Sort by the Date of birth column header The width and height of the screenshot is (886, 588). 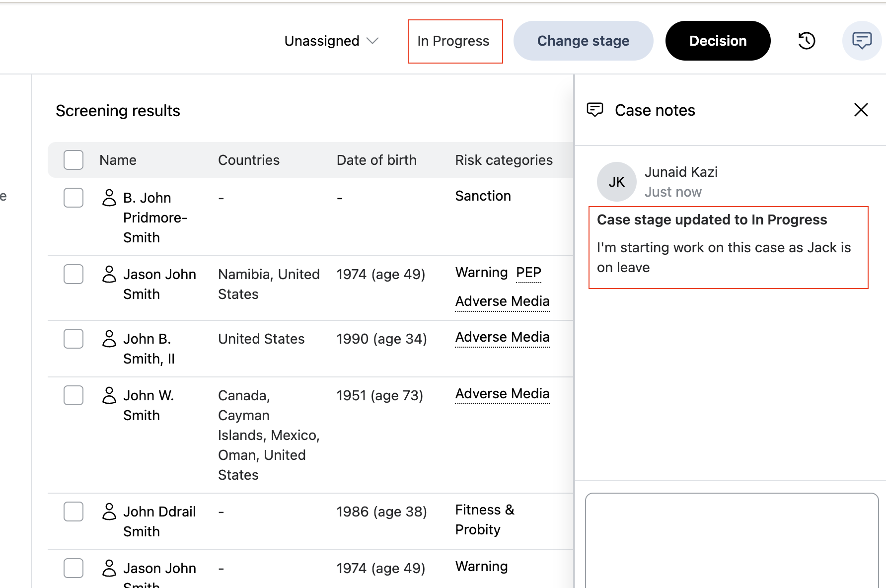coord(376,160)
